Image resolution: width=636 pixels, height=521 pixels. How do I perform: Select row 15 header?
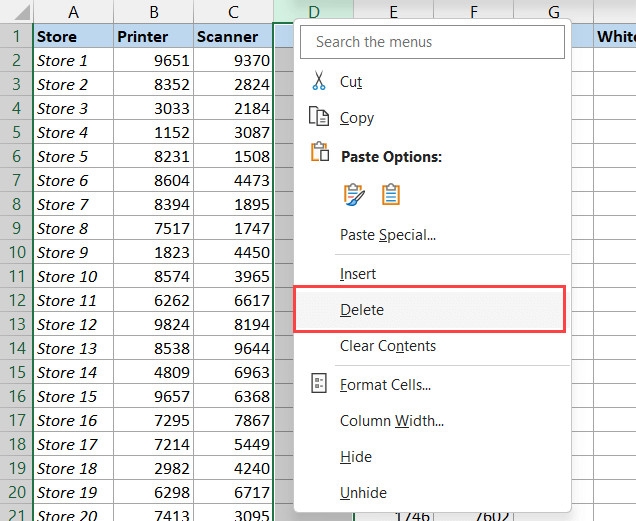point(16,372)
